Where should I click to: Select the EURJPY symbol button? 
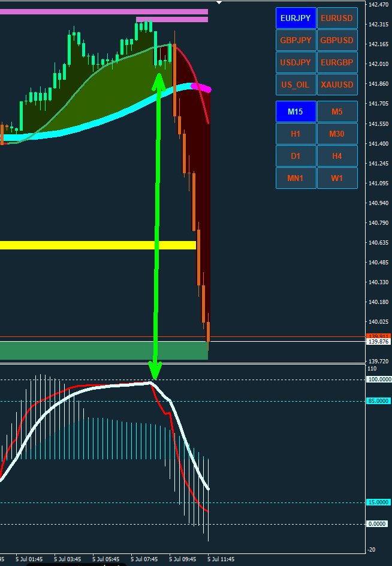(x=296, y=18)
